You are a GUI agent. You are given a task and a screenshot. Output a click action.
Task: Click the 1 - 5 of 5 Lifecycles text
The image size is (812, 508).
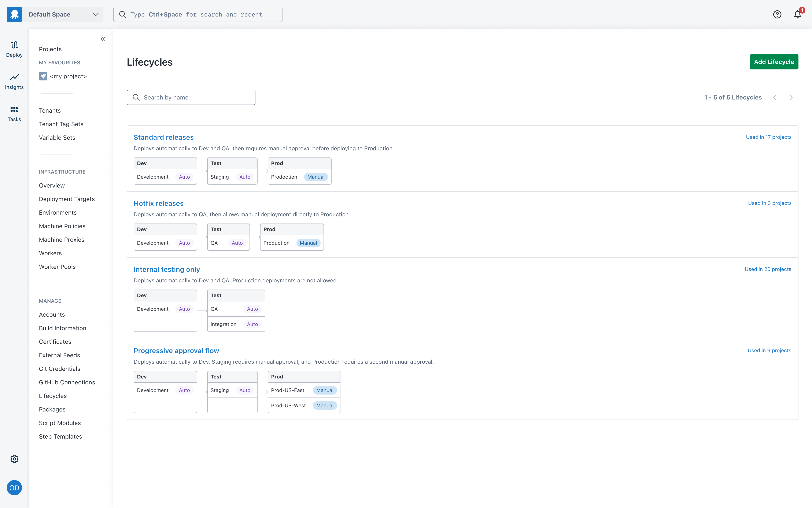733,97
